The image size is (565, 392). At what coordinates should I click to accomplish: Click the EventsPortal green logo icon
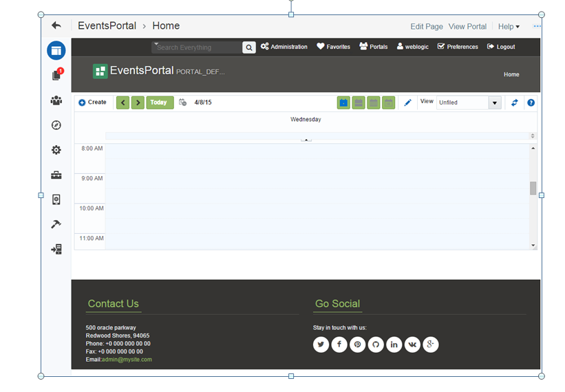(x=100, y=71)
